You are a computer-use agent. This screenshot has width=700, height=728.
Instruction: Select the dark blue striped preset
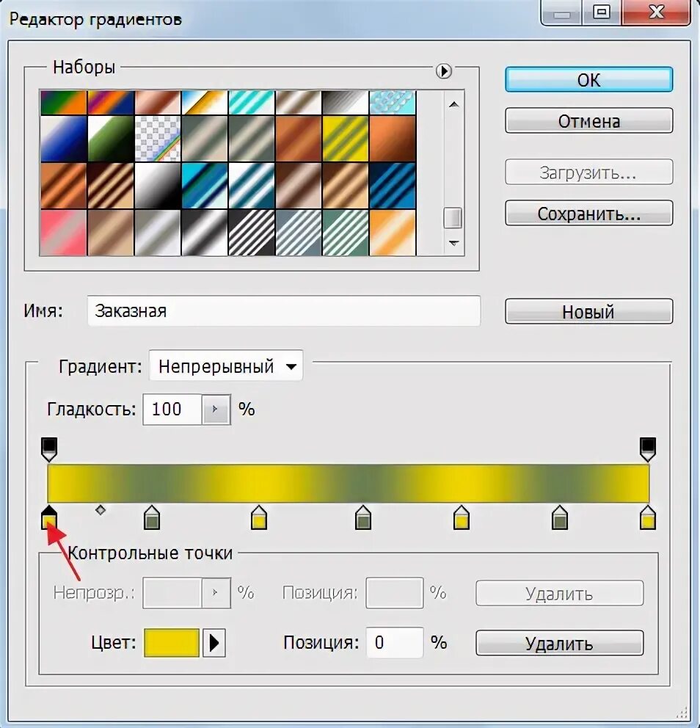393,186
